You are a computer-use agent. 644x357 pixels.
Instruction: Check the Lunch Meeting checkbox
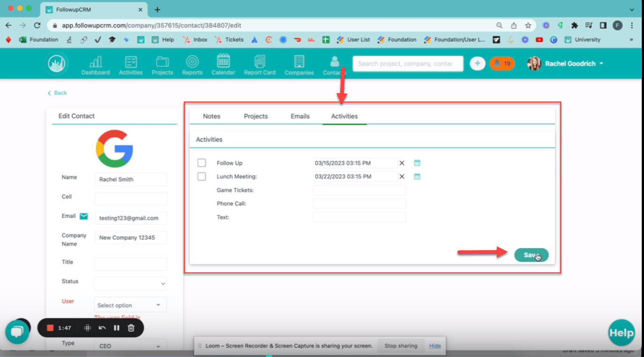click(x=202, y=177)
